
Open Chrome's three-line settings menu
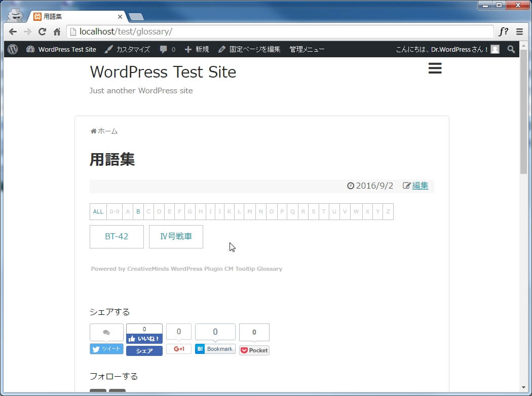tap(519, 31)
